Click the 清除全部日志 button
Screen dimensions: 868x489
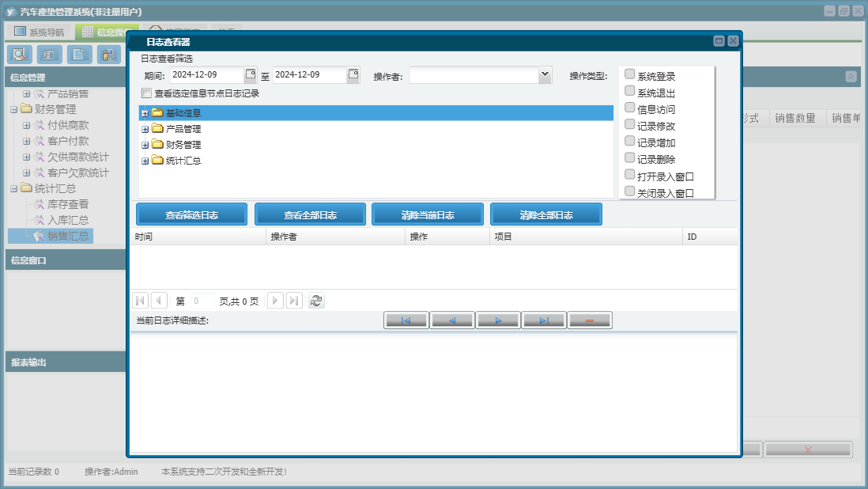[x=545, y=215]
